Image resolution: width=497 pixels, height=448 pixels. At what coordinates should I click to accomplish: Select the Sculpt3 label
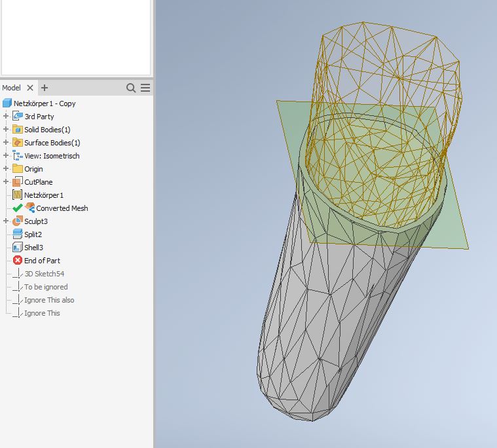click(36, 221)
